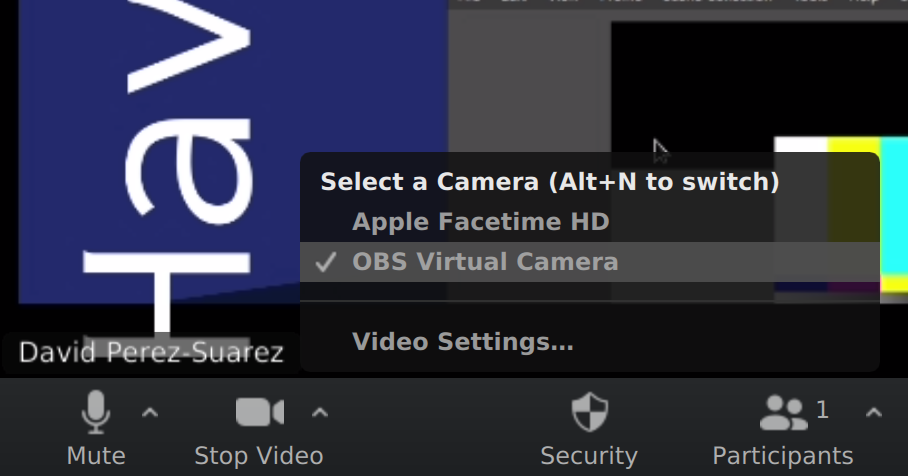Select the Apple Facetime HD camera

tap(590, 222)
